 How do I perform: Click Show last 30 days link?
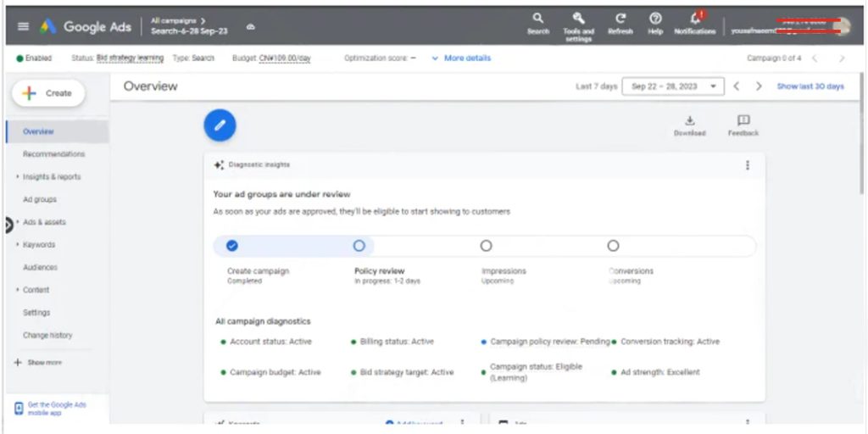[x=810, y=86]
